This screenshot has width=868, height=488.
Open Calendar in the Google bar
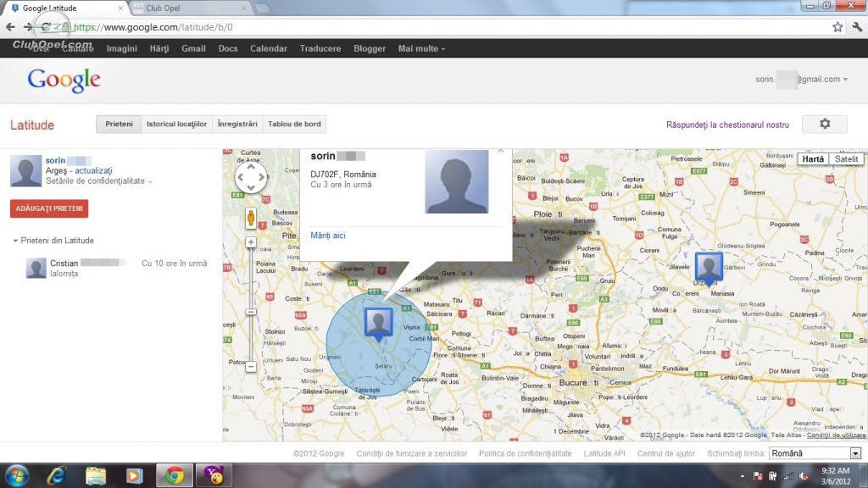point(269,48)
